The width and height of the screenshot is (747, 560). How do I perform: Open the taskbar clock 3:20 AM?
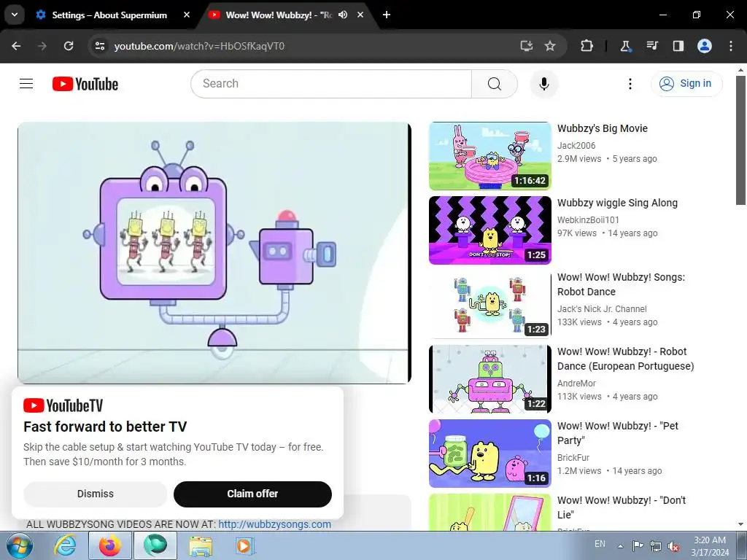click(710, 546)
